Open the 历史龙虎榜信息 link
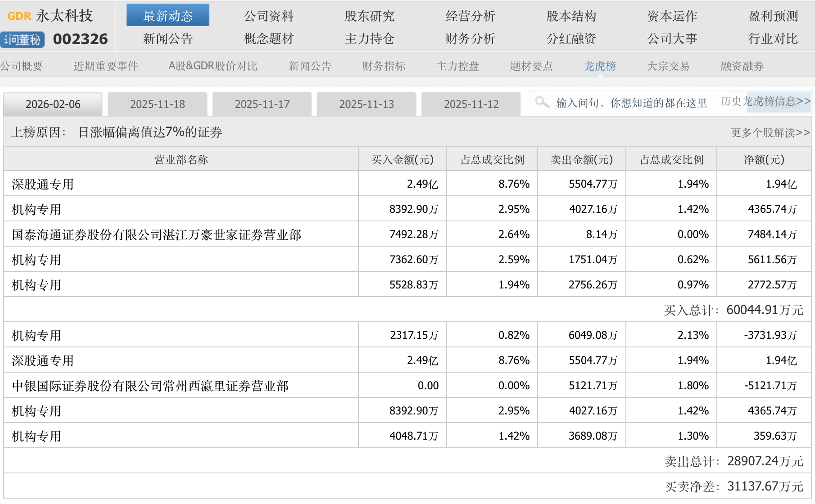Image resolution: width=815 pixels, height=504 pixels. coord(765,101)
